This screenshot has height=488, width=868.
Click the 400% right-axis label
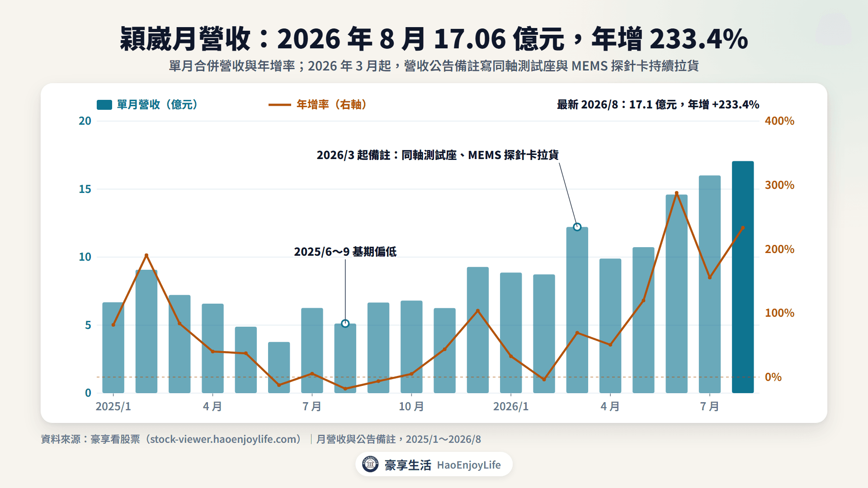pyautogui.click(x=779, y=121)
